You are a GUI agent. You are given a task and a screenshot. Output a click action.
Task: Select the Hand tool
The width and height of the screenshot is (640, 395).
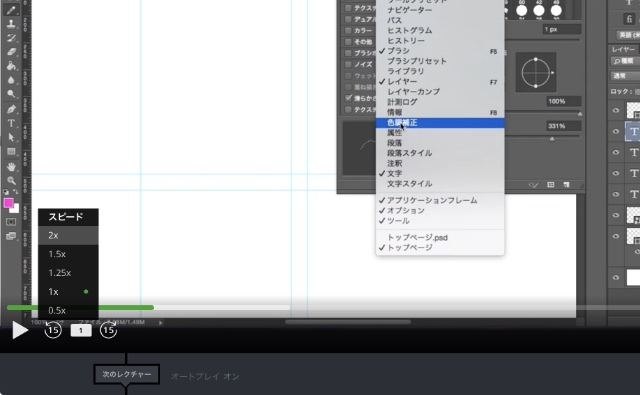click(x=11, y=166)
